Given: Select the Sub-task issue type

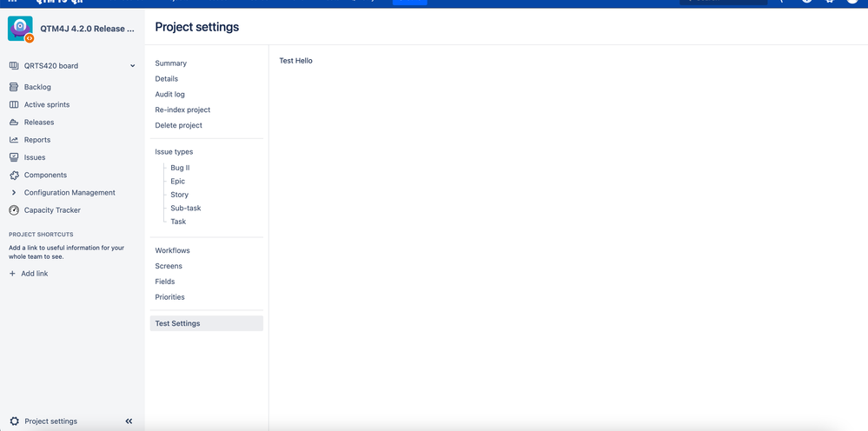Looking at the screenshot, I should [x=185, y=208].
